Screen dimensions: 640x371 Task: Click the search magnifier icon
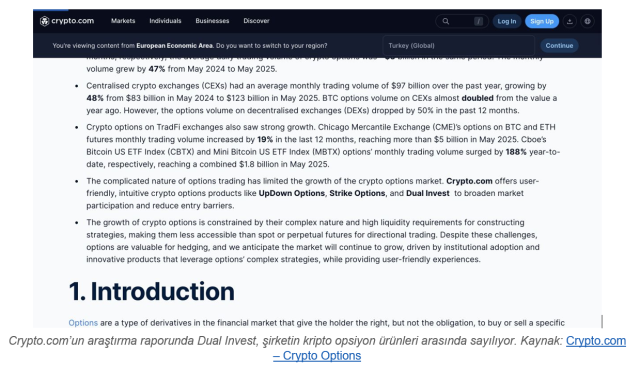tap(446, 21)
